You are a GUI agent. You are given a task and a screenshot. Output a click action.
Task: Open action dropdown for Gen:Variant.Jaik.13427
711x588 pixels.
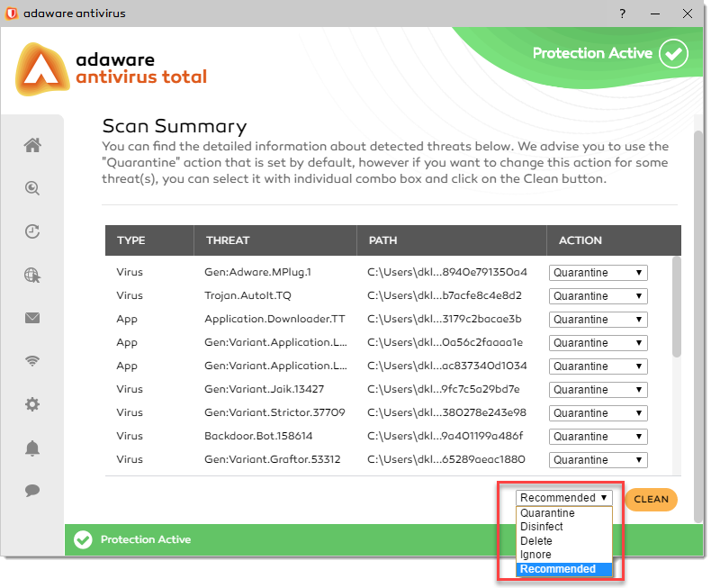click(598, 390)
